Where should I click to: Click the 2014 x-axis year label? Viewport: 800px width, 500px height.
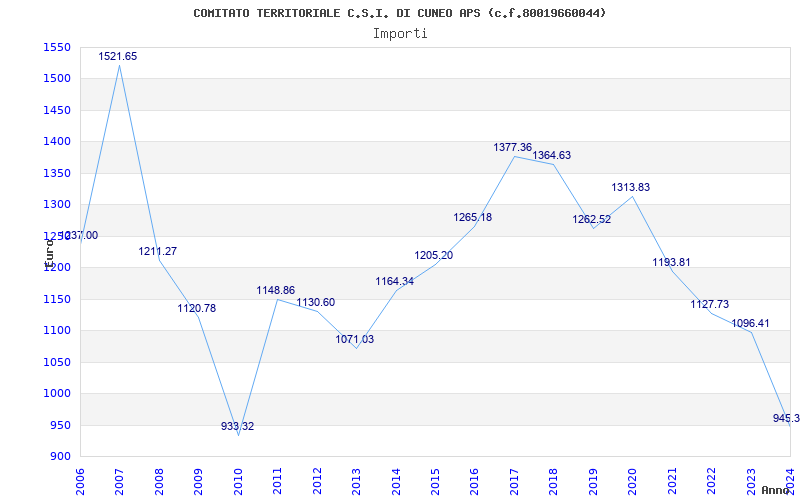coord(396,480)
